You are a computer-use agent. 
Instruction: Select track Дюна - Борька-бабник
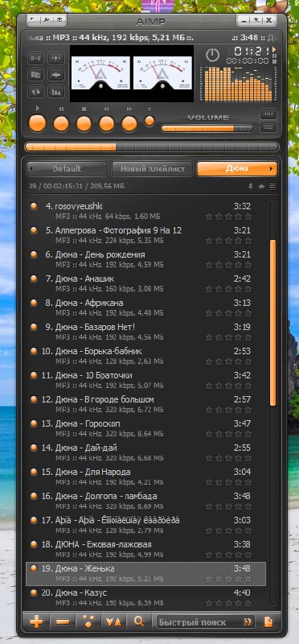coord(145,356)
